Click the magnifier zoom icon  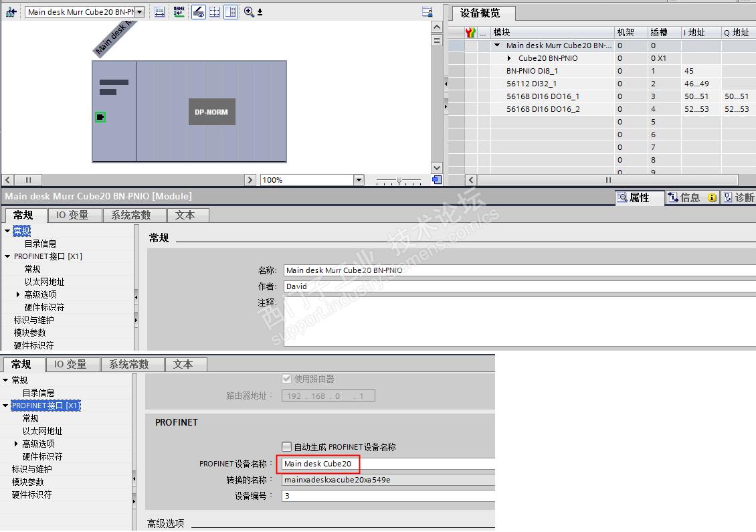(249, 12)
